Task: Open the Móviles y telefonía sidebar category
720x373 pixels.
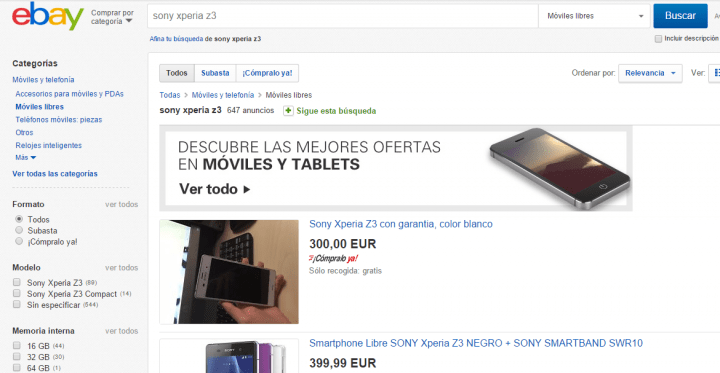Action: click(x=43, y=79)
